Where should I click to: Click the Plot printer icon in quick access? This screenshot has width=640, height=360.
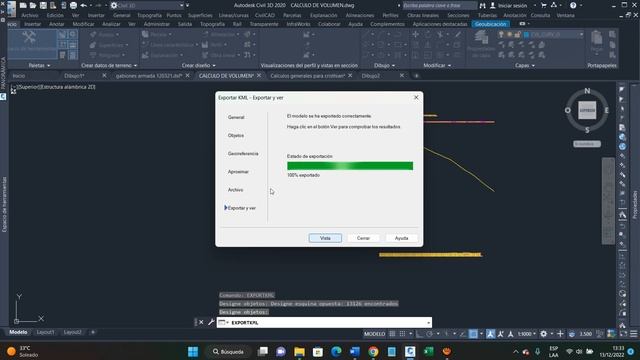[x=73, y=5]
